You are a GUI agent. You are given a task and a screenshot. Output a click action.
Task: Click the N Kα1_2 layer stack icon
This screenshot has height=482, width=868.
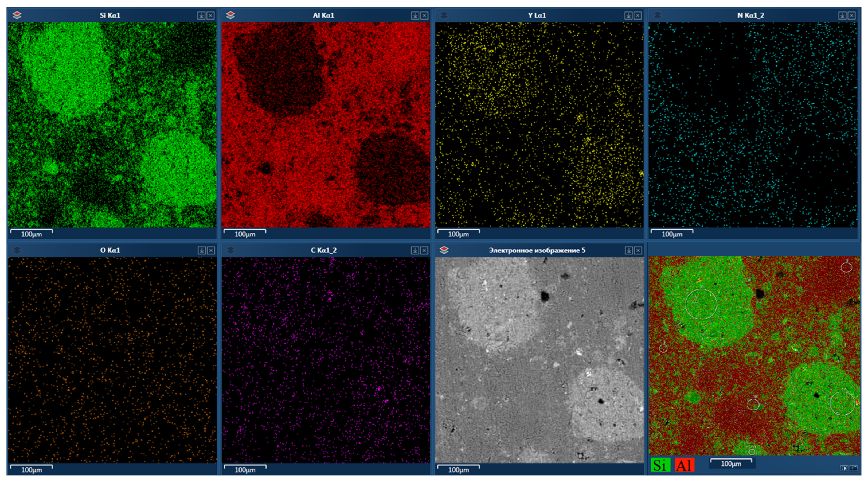coord(657,15)
